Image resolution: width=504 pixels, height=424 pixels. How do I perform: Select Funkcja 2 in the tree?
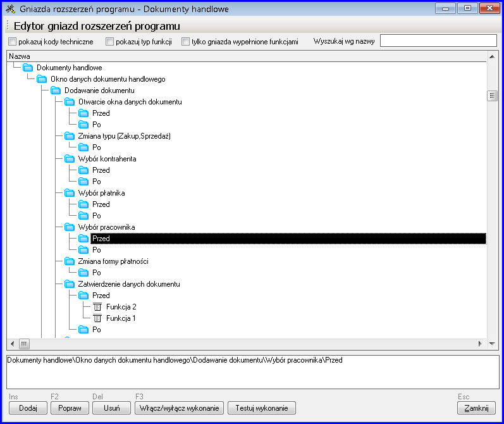pos(121,307)
